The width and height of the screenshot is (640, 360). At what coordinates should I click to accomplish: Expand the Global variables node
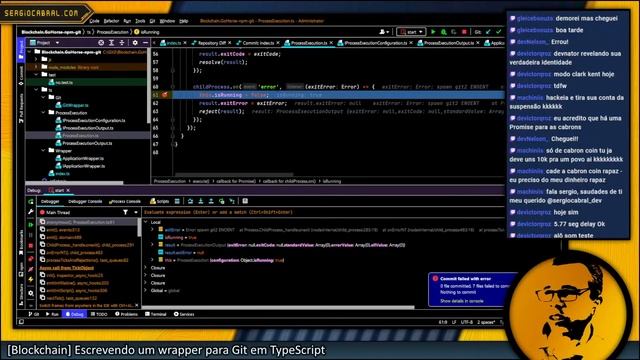pyautogui.click(x=146, y=291)
